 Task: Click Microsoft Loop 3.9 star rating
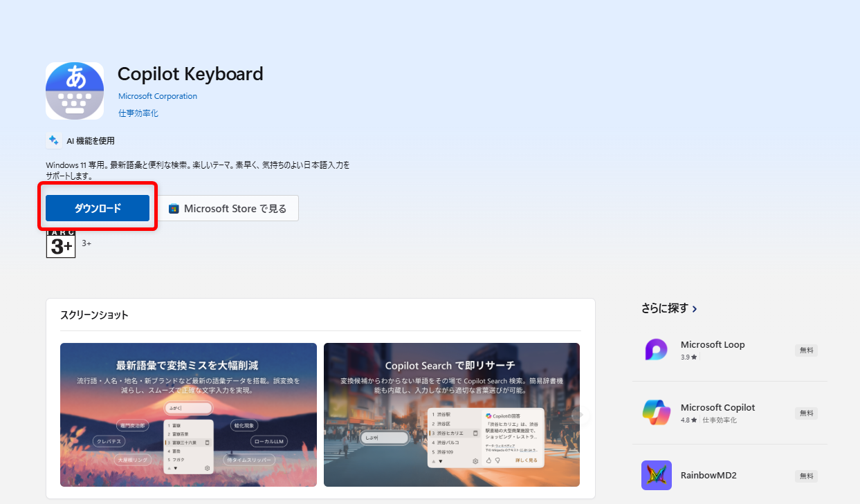tap(690, 357)
